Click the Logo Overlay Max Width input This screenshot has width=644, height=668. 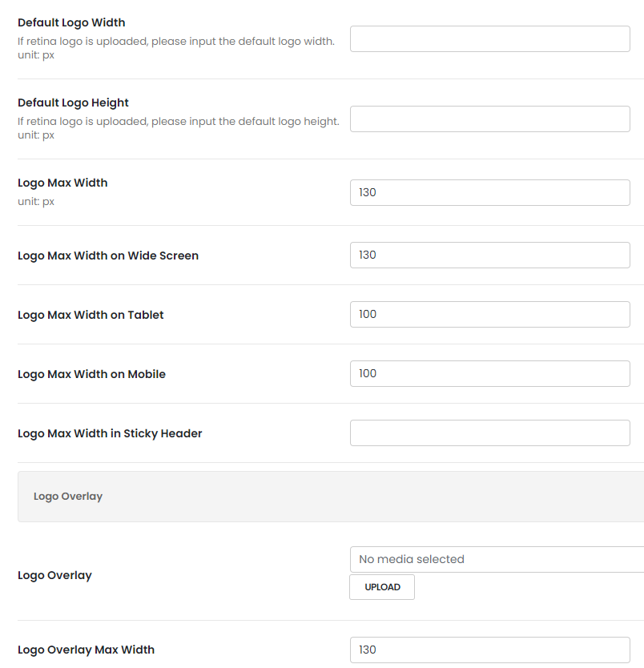click(x=489, y=650)
